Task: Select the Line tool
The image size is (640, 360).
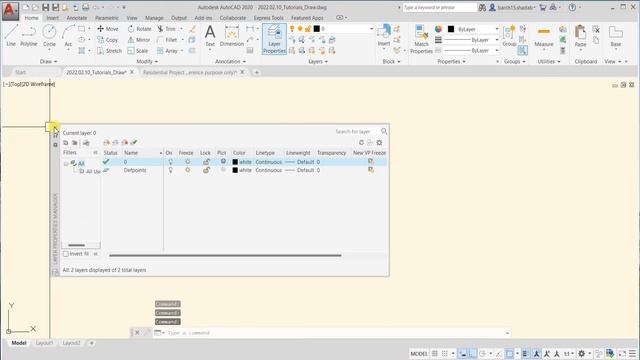Action: (x=11, y=35)
